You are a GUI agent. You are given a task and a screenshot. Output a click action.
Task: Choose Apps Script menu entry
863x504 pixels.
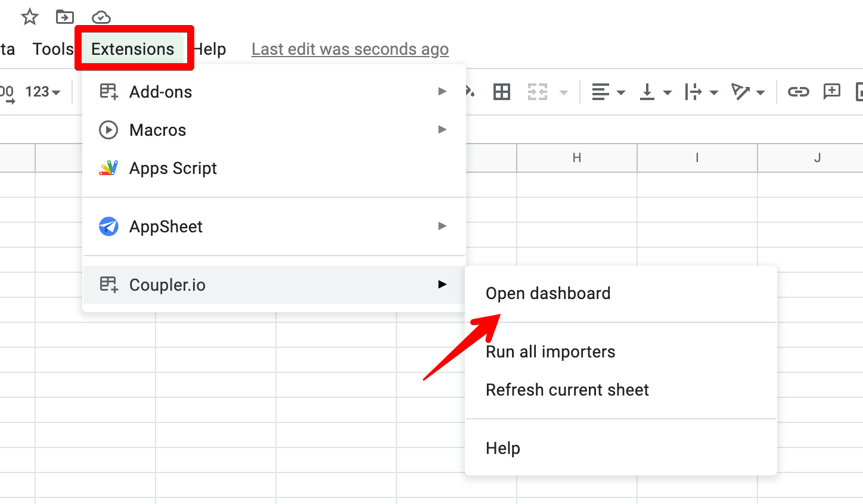(274, 168)
